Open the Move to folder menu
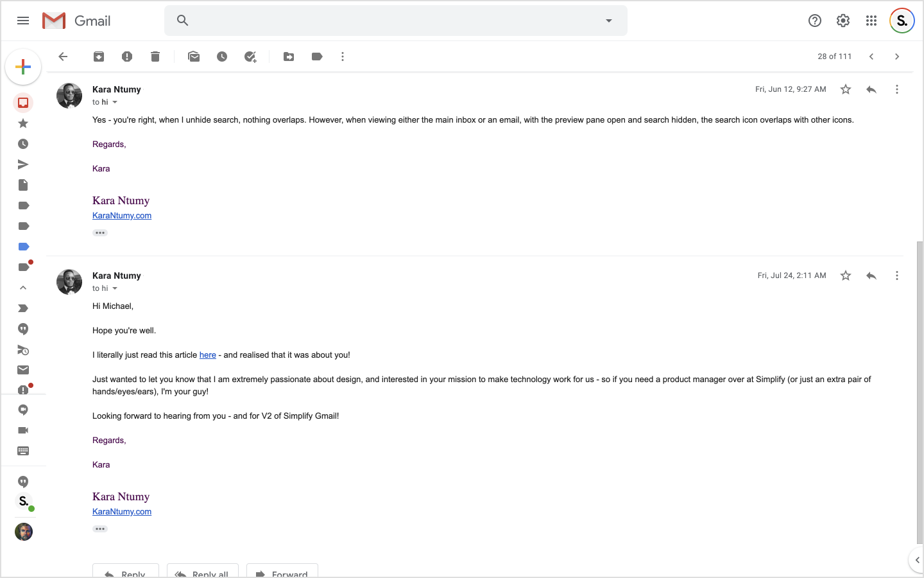 click(x=289, y=57)
